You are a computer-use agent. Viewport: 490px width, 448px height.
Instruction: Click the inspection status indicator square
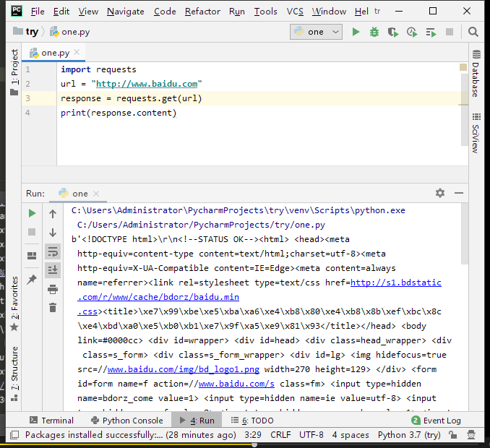(463, 67)
